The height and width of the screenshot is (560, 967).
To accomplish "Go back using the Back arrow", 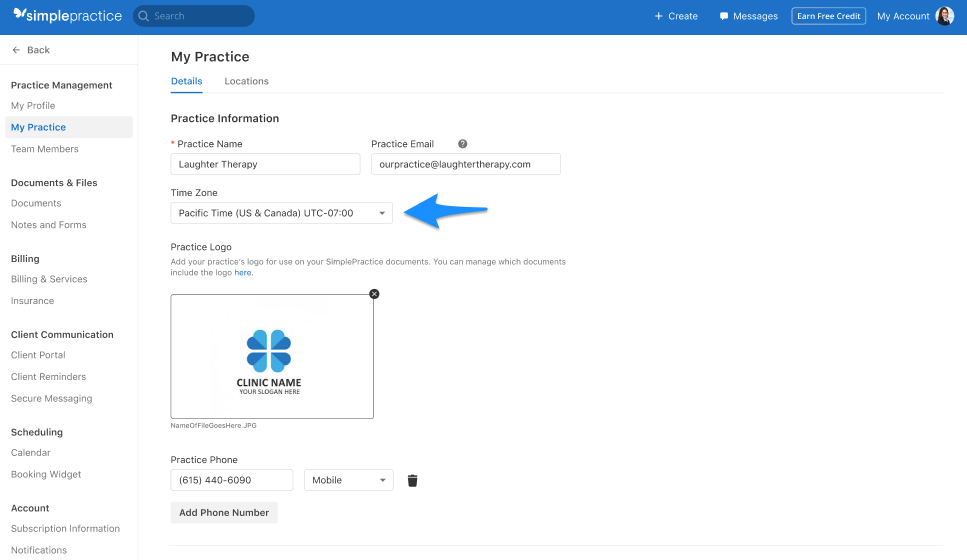I will pos(16,50).
